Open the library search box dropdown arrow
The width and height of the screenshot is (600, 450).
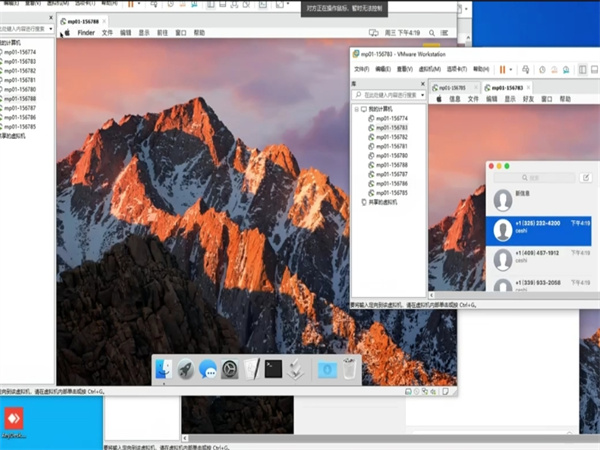tap(424, 96)
